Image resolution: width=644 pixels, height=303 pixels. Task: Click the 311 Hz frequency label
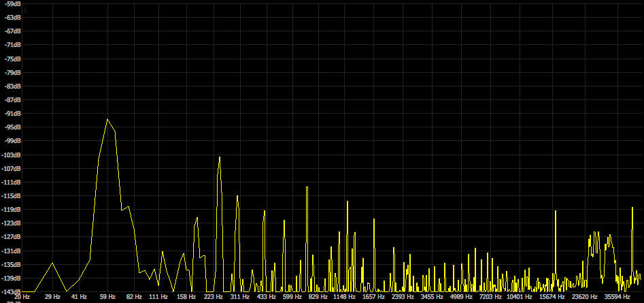(240, 296)
